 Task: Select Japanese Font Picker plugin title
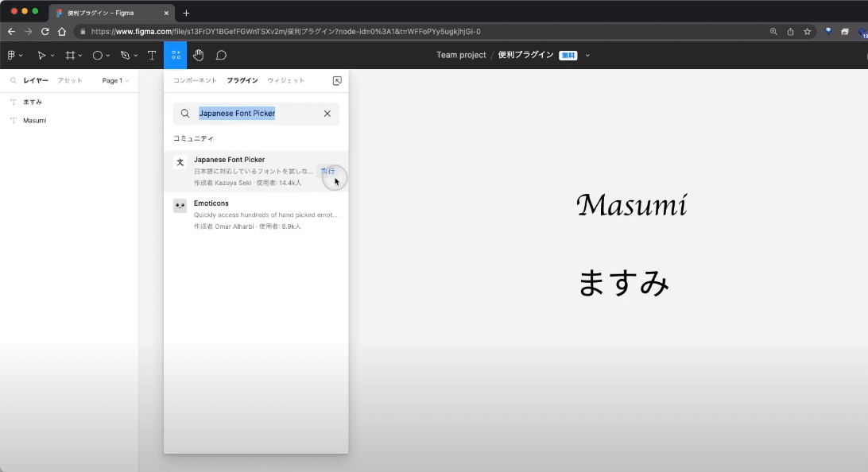point(229,160)
